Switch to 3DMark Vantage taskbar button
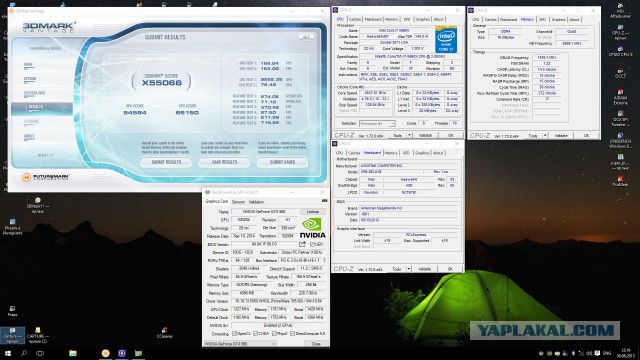 [105, 353]
